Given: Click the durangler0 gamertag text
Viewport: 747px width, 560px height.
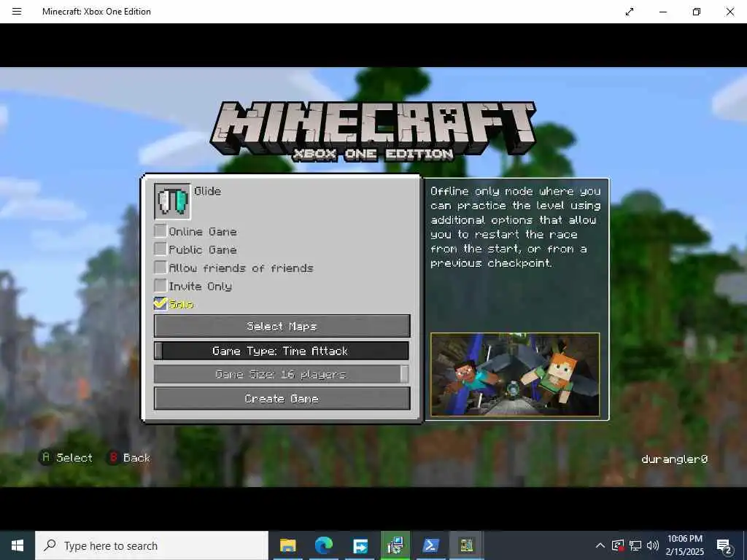Looking at the screenshot, I should tap(674, 459).
